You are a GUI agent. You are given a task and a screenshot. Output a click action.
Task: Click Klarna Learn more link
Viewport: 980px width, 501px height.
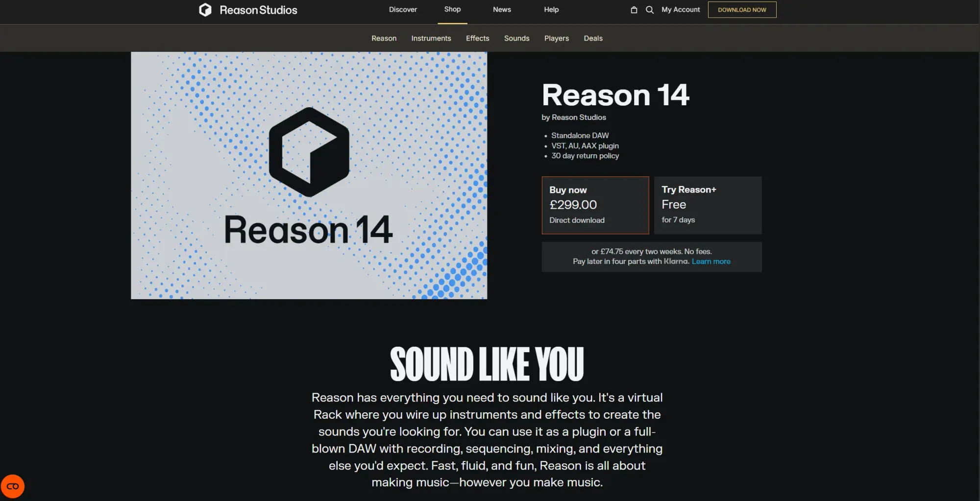(711, 262)
